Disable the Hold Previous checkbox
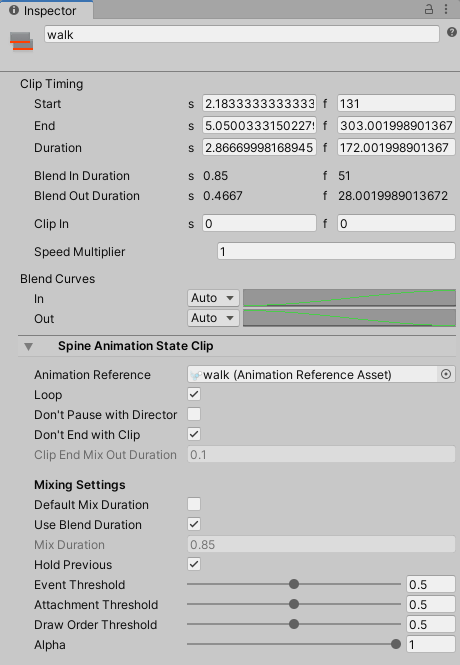Screen dimensions: 460x665 click(194, 564)
